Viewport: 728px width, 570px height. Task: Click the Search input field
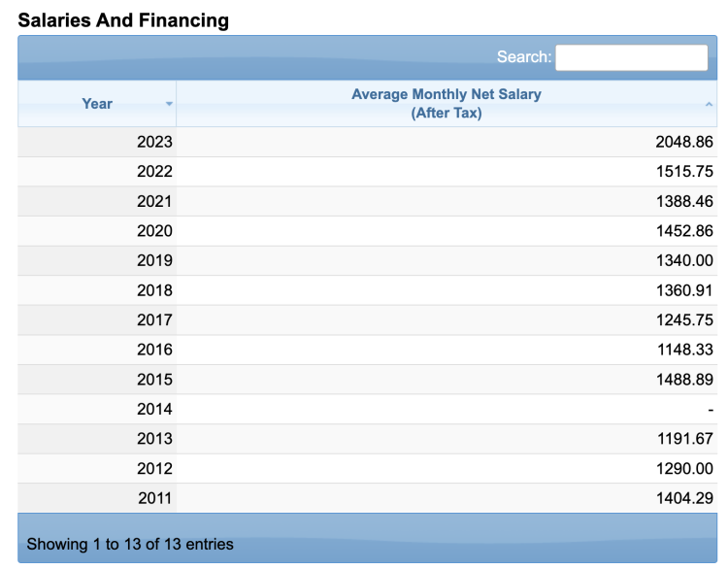click(631, 57)
